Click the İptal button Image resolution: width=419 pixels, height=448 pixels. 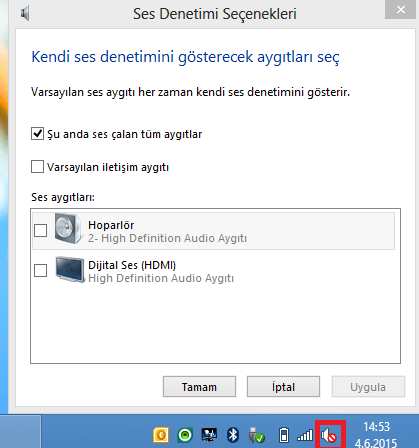pos(283,387)
